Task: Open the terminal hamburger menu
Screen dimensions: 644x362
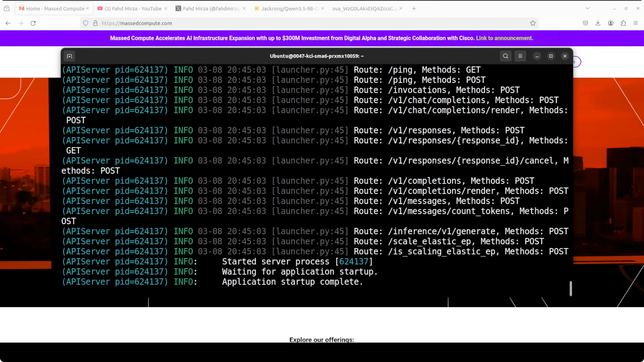Action: [520, 56]
